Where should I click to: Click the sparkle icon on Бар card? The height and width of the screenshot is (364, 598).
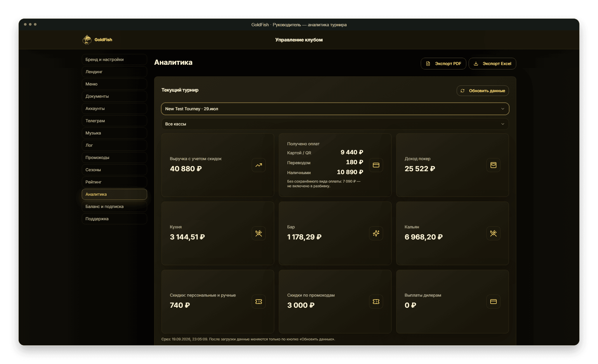point(376,233)
